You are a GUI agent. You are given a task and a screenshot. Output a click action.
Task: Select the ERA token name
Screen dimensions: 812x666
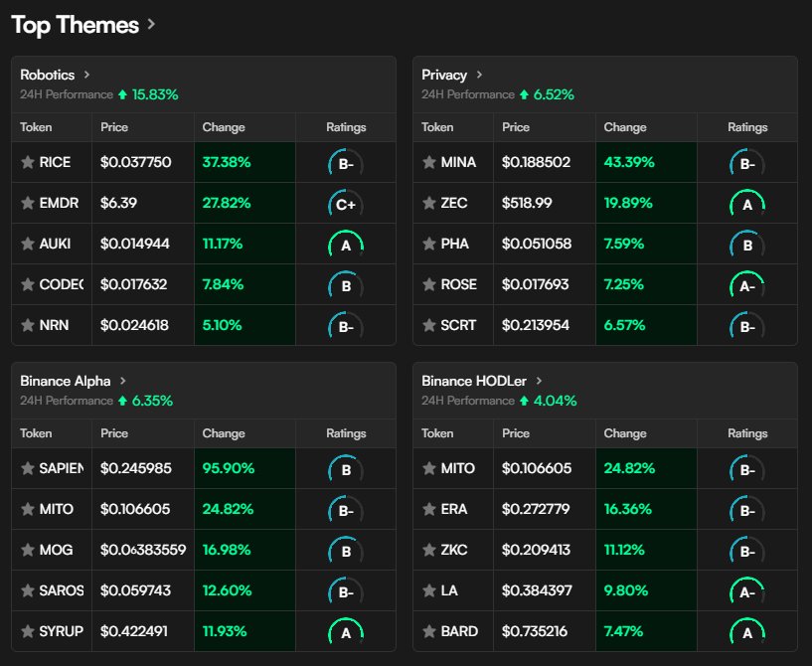454,510
